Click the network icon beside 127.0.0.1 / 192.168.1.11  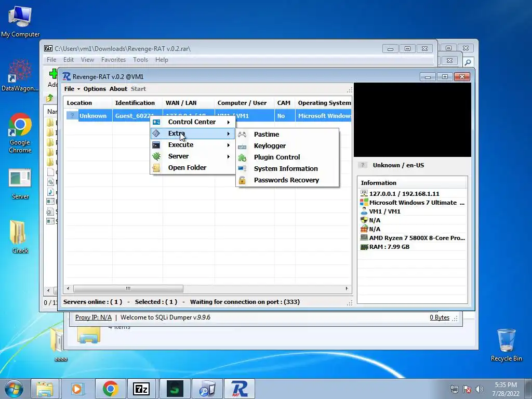click(x=364, y=193)
